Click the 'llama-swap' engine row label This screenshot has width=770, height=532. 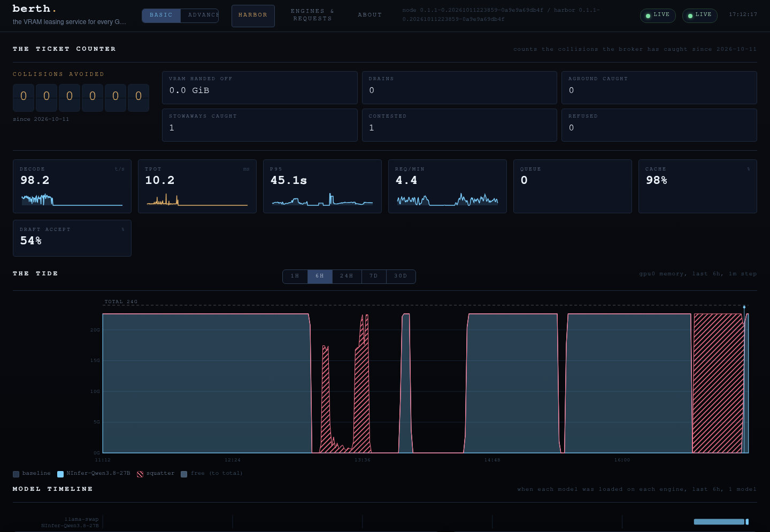click(82, 519)
